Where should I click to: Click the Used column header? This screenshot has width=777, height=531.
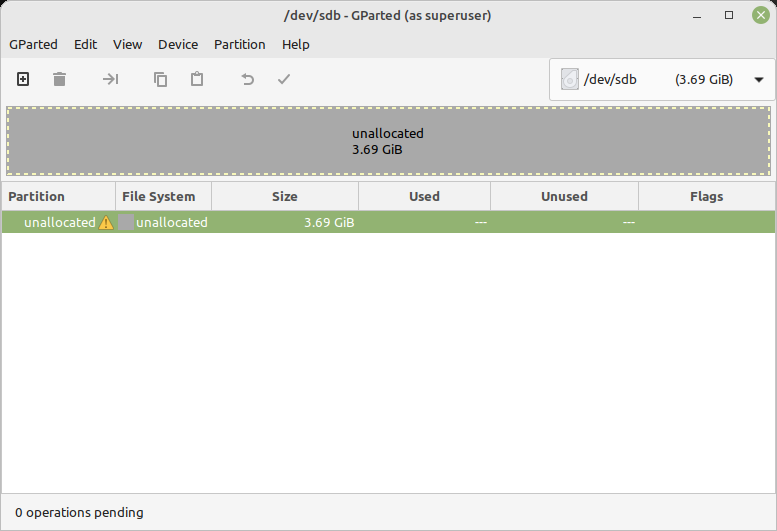(425, 197)
